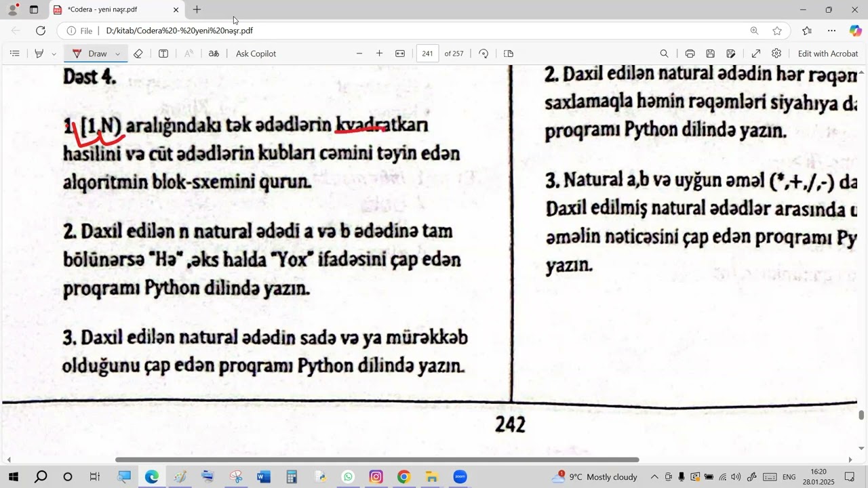The width and height of the screenshot is (868, 488).
Task: Add this page to favorites
Action: (x=777, y=30)
